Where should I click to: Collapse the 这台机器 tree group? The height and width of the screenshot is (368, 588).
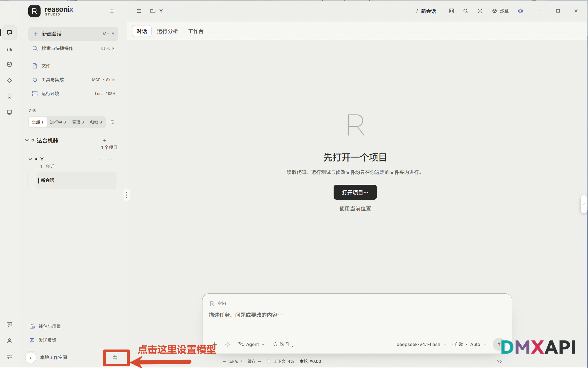click(27, 140)
